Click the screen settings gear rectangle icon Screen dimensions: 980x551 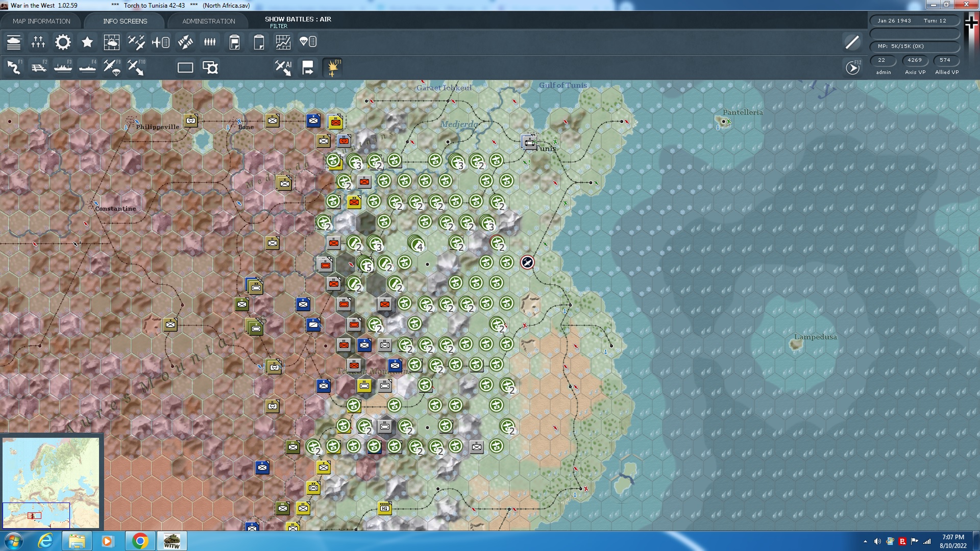[x=210, y=67]
